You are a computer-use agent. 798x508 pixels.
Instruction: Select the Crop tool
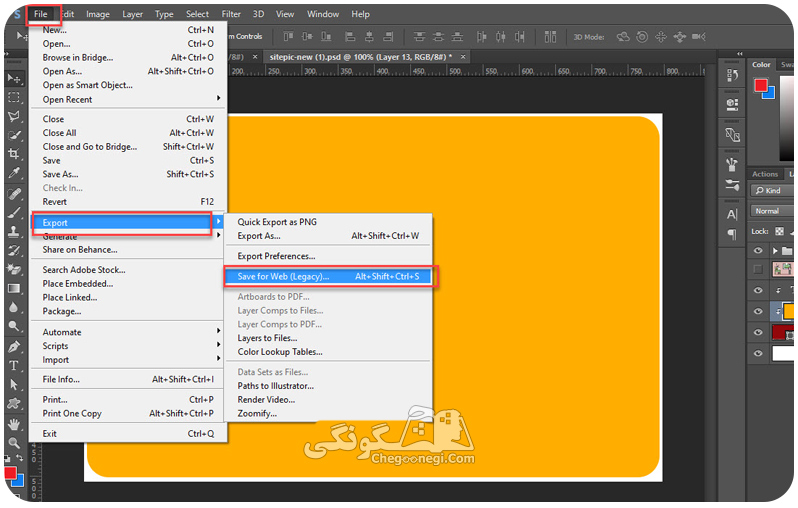pyautogui.click(x=14, y=154)
